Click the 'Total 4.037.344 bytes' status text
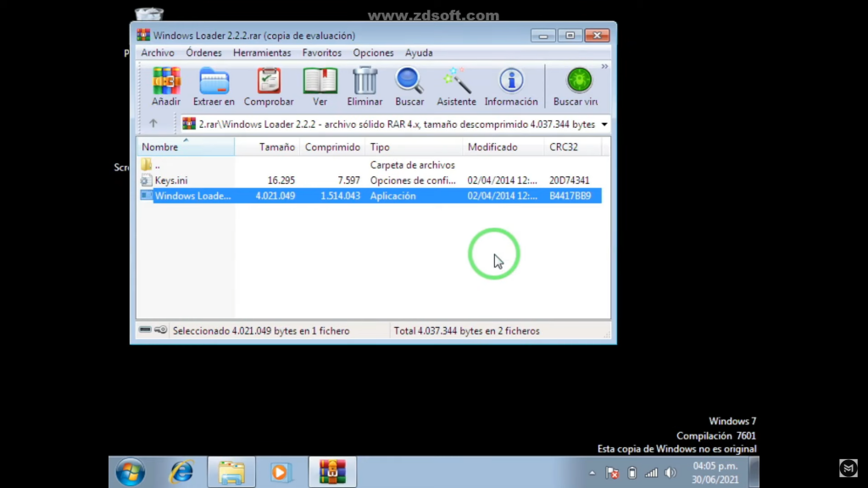The image size is (868, 488). pos(467,331)
